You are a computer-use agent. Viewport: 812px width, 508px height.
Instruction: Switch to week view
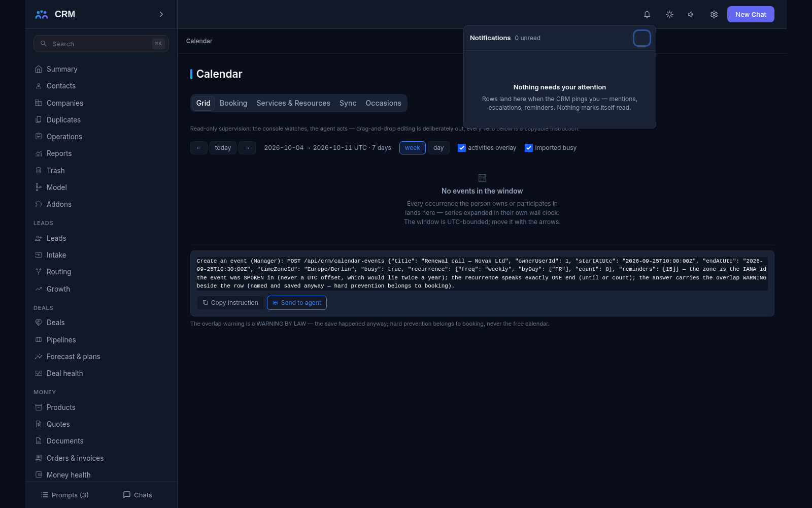pos(413,148)
